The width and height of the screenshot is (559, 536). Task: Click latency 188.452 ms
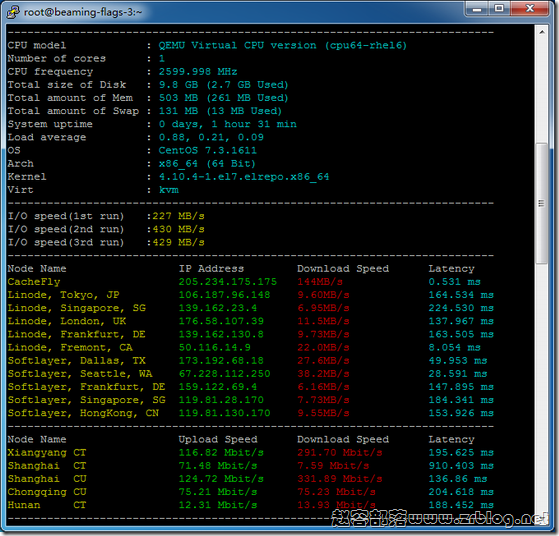coord(461,505)
